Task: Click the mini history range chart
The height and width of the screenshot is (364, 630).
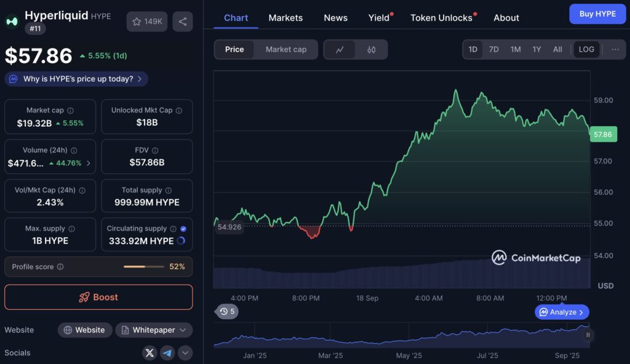Action: pos(402,334)
